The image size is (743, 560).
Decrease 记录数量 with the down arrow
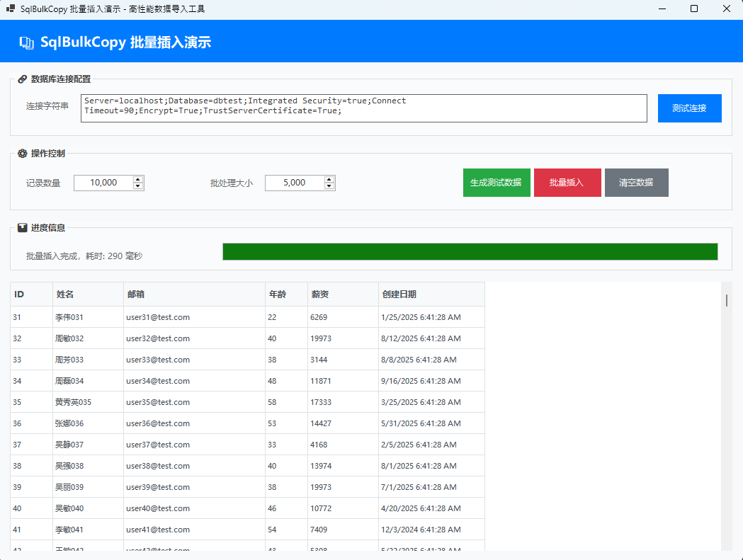(x=138, y=186)
